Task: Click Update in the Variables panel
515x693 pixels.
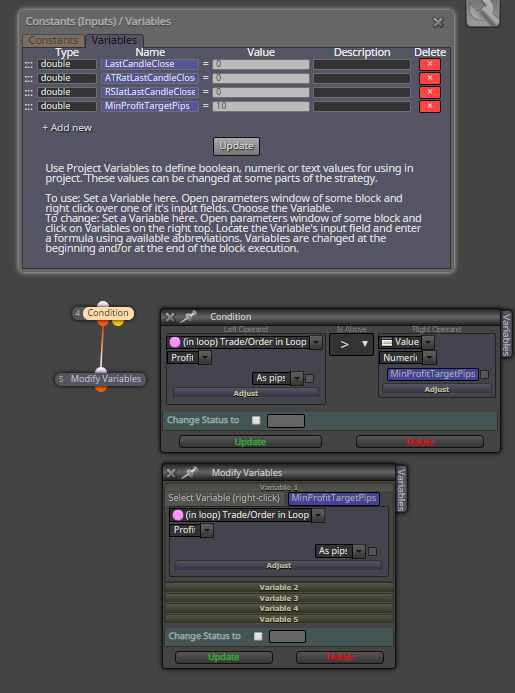Action: 237,146
